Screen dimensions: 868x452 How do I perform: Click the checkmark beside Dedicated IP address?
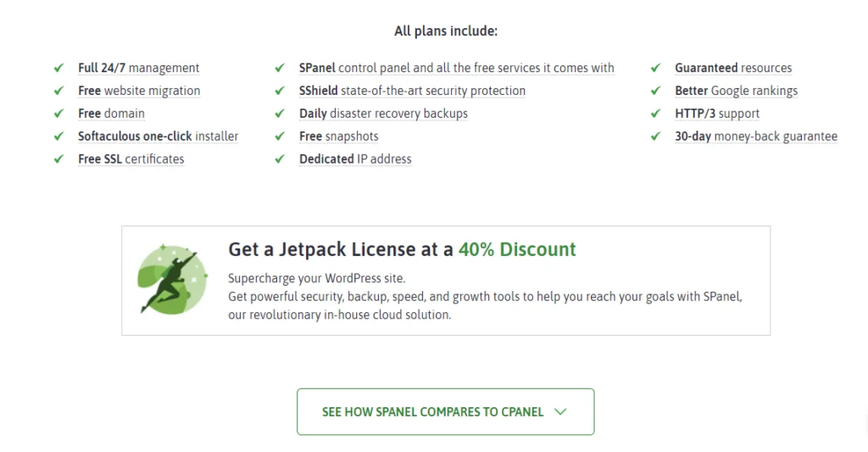[280, 159]
